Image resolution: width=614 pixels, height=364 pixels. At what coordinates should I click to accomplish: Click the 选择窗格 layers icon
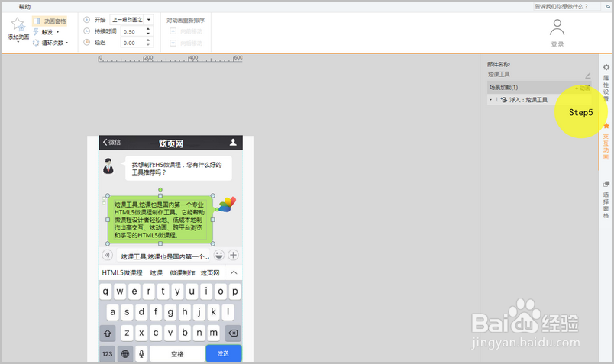(x=606, y=184)
